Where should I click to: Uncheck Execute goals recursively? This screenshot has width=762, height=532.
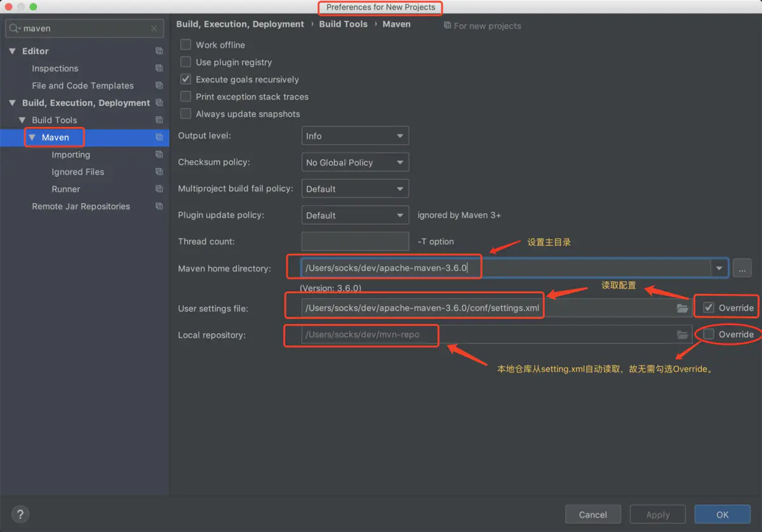(x=185, y=79)
